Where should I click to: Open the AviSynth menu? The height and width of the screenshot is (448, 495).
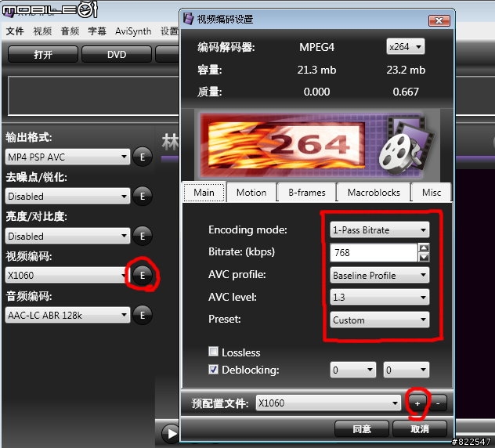tap(133, 31)
